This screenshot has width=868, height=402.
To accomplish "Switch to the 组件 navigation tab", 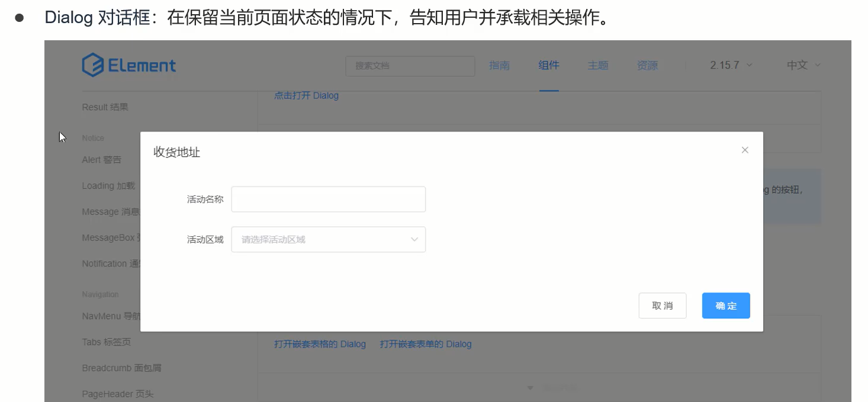I will [549, 66].
